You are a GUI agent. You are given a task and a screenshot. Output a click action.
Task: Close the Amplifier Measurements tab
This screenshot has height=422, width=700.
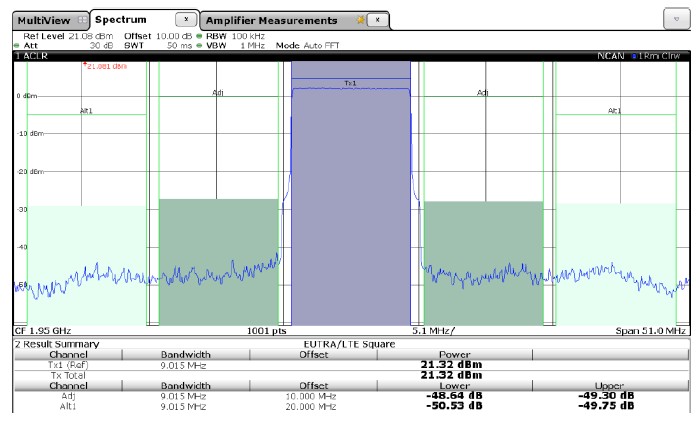(x=375, y=21)
